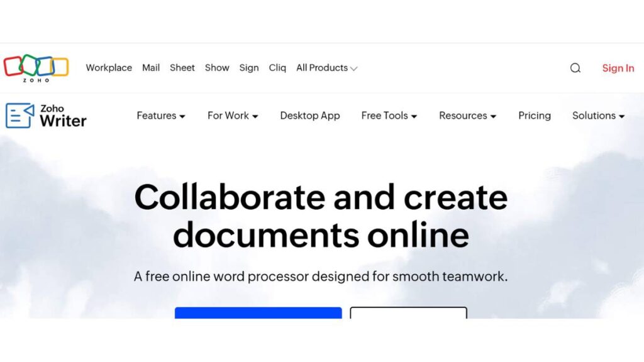Go to the Sheet product
This screenshot has height=362, width=644.
[x=182, y=68]
